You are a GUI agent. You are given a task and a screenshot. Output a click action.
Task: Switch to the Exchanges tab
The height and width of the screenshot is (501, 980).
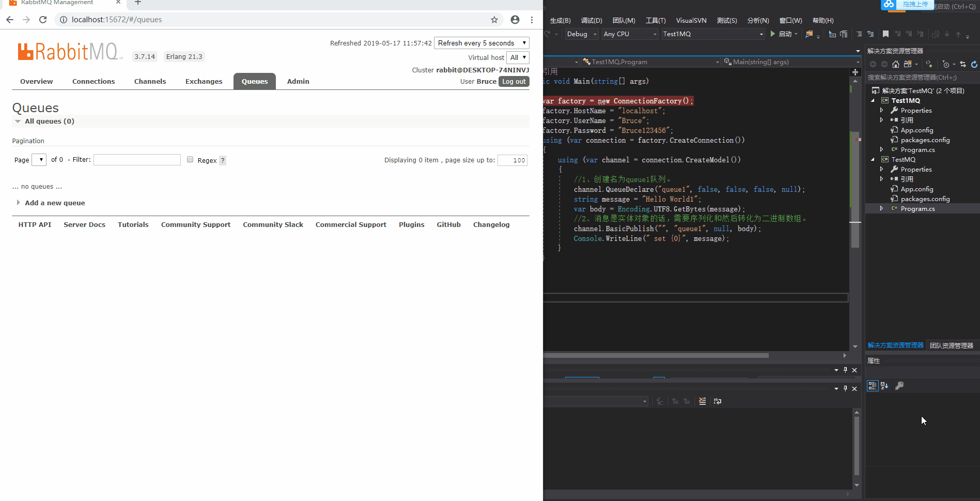204,81
